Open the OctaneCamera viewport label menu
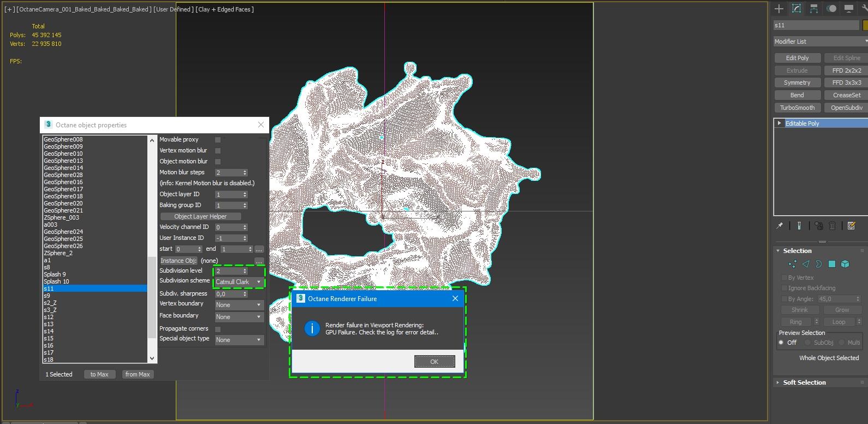Image resolution: width=868 pixels, height=424 pixels. tap(84, 9)
